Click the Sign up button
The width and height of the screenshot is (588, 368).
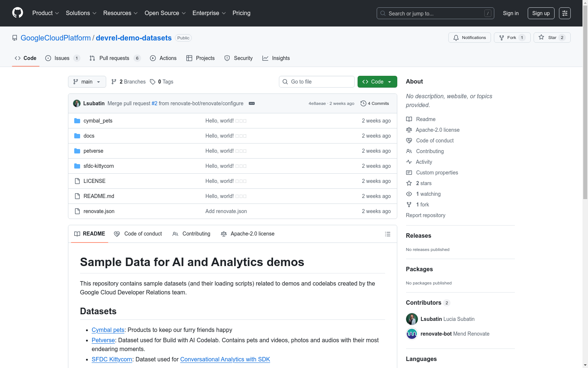point(541,13)
